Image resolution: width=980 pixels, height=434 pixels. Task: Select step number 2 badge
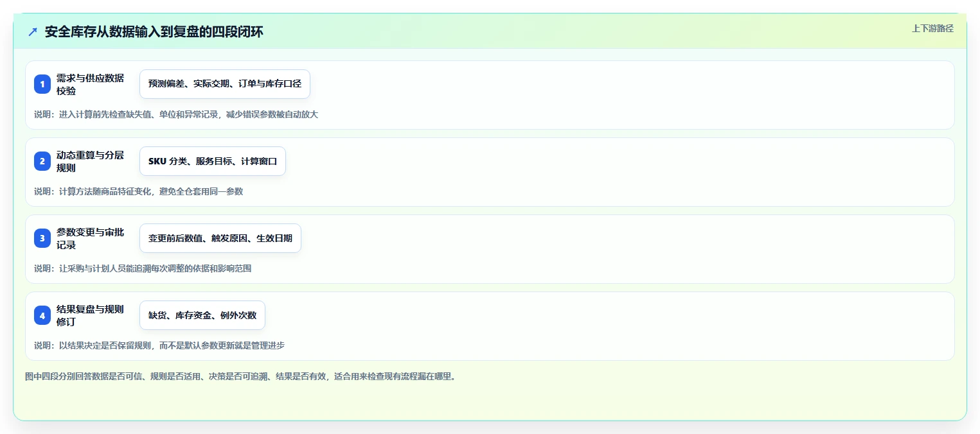(x=42, y=161)
